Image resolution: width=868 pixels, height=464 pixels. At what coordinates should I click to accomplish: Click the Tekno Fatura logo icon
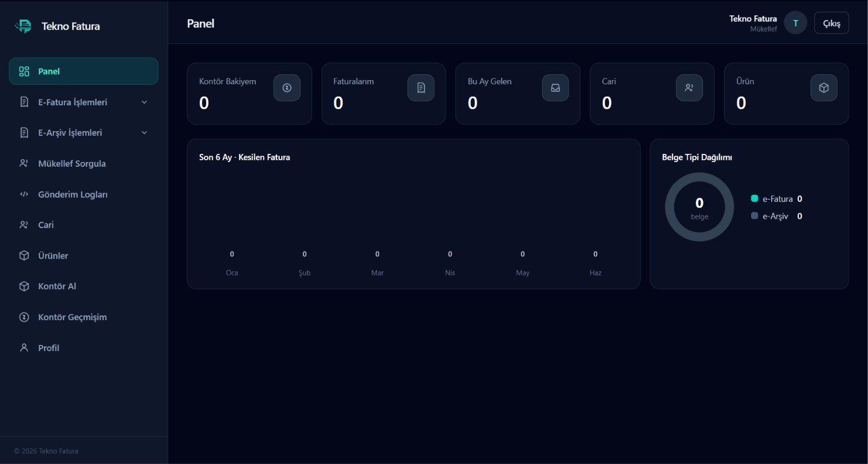point(23,26)
